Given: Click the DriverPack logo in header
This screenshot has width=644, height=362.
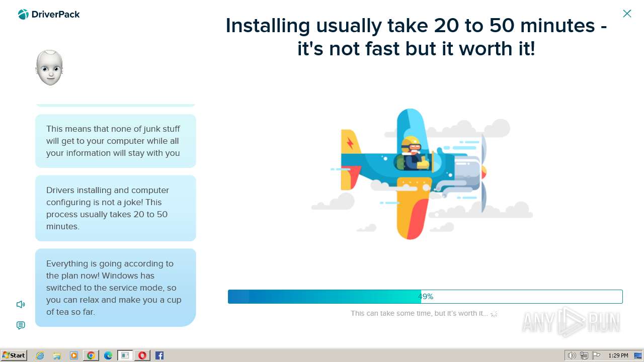Looking at the screenshot, I should [49, 15].
